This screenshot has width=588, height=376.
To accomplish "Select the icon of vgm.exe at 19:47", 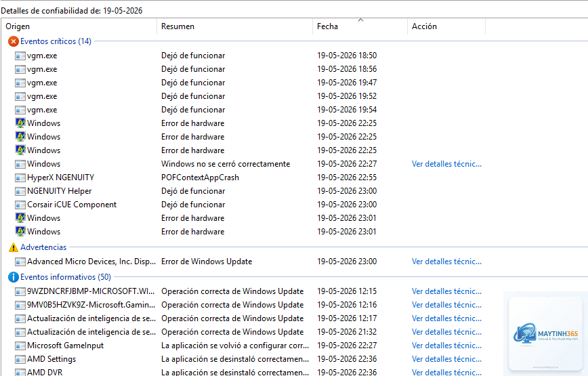I will click(20, 83).
